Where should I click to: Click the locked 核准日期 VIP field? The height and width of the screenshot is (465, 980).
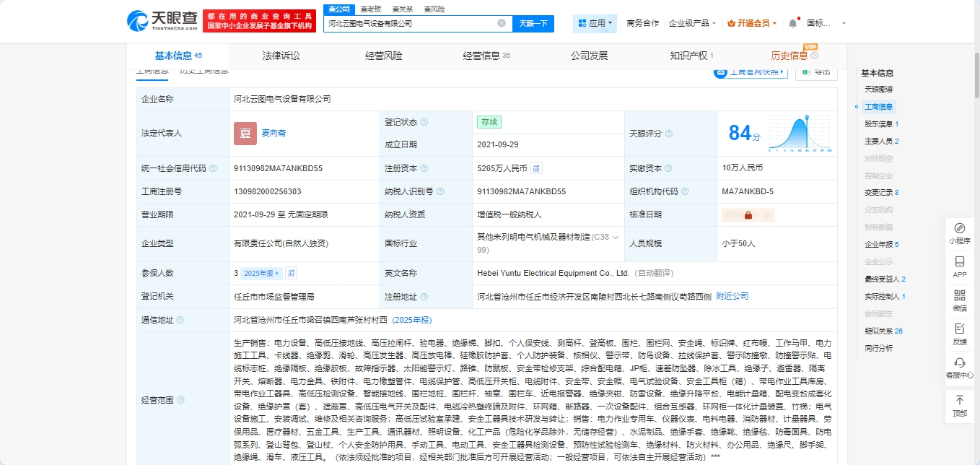tap(748, 215)
